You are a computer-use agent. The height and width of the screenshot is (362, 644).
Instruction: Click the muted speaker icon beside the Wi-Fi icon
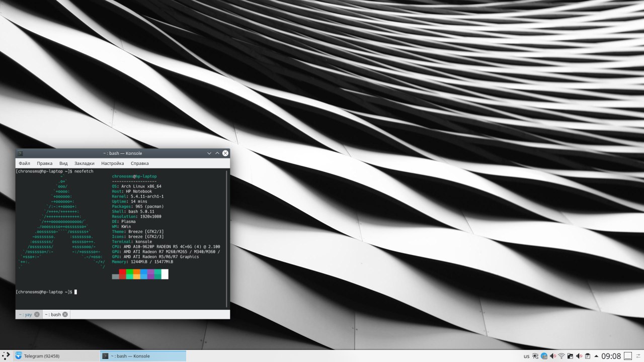[x=553, y=356]
